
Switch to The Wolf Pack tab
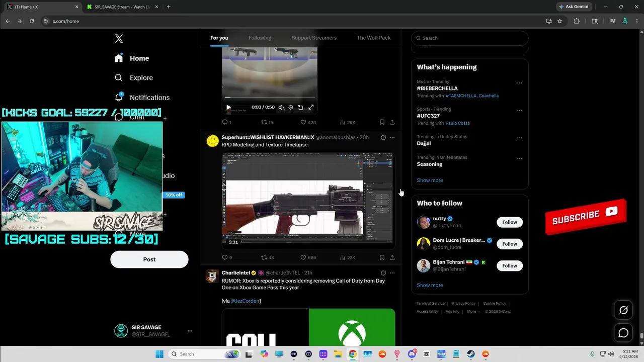click(x=374, y=38)
